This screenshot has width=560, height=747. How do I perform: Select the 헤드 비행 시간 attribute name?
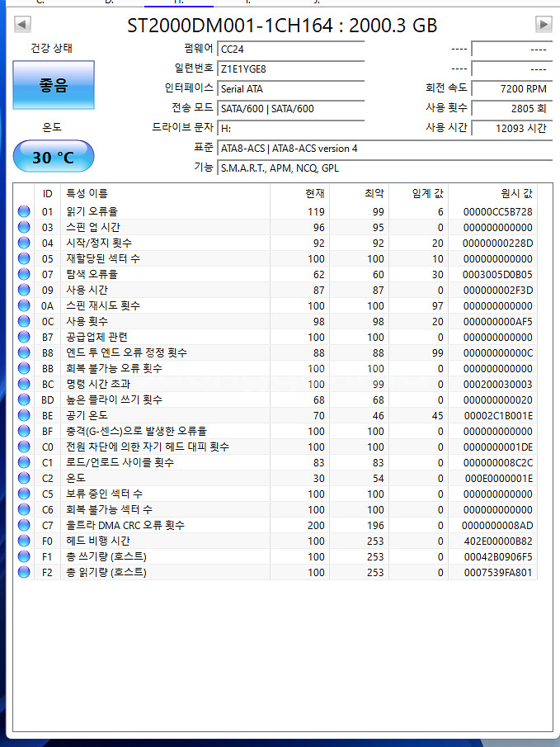point(97,541)
